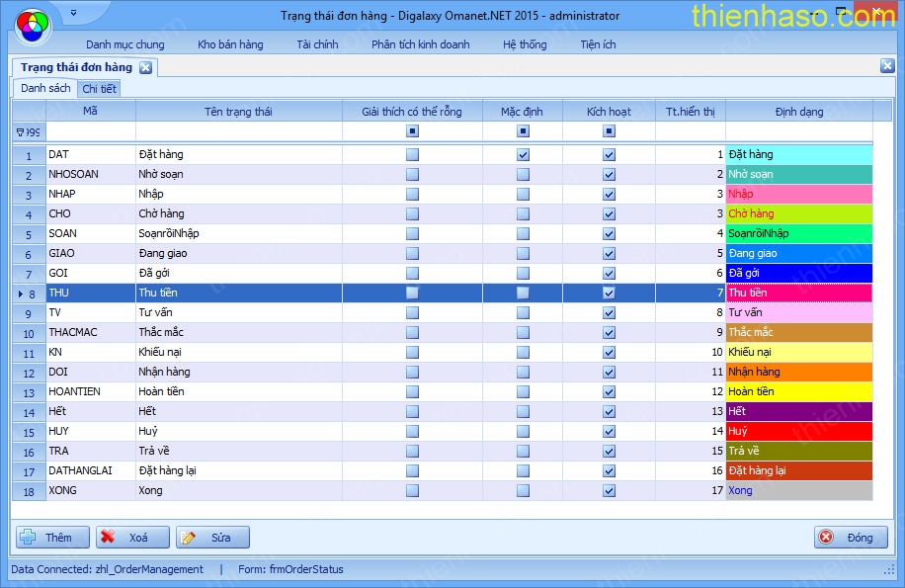Click the Thêm plus icon
Viewport: 905px width, 588px height.
(x=28, y=538)
